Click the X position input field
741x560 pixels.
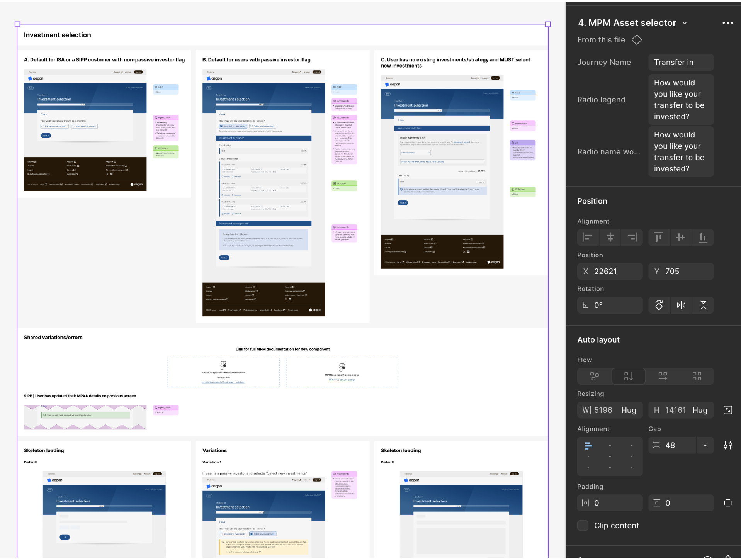tap(610, 271)
